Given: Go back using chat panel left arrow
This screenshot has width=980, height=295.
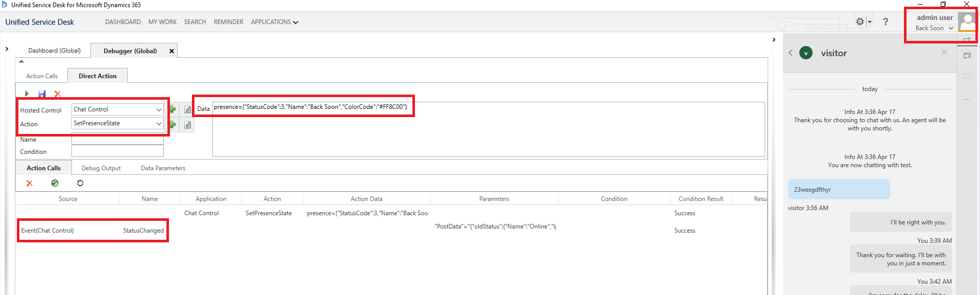Looking at the screenshot, I should coord(791,53).
